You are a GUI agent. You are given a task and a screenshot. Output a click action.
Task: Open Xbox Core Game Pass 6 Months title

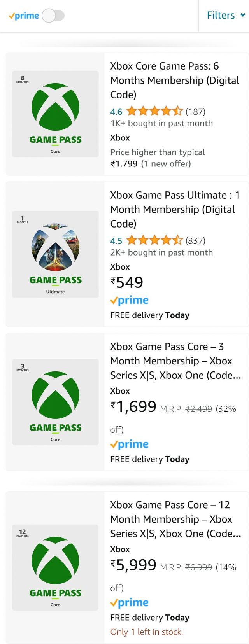(x=175, y=80)
